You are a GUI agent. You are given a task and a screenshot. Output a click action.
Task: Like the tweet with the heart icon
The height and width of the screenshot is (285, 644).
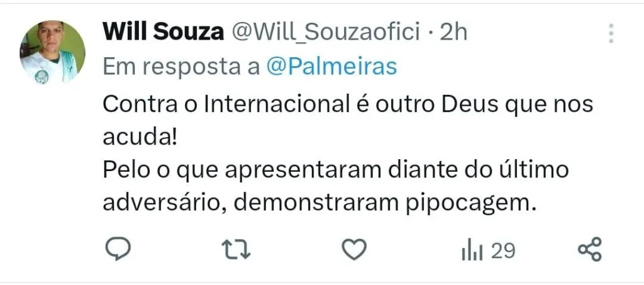tap(355, 249)
